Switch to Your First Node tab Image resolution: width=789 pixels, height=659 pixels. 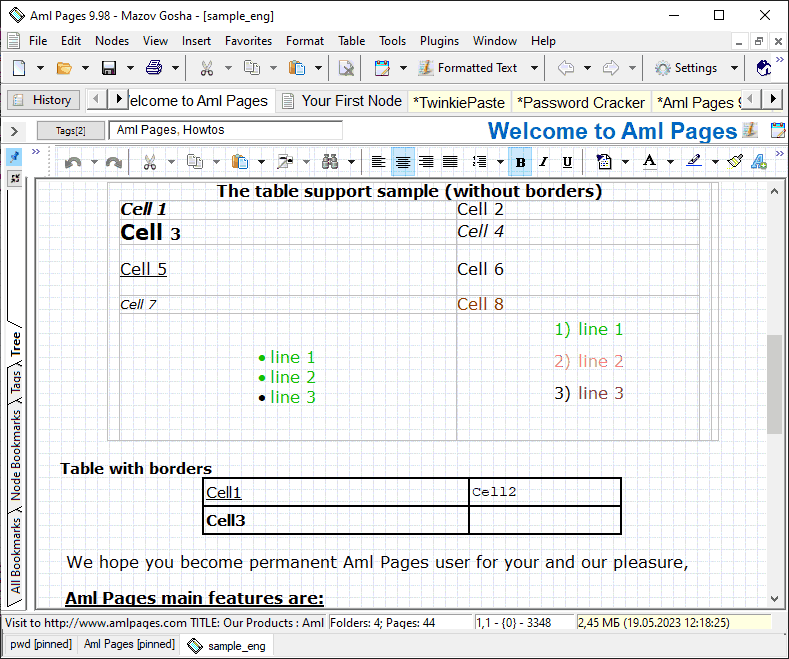coord(342,101)
